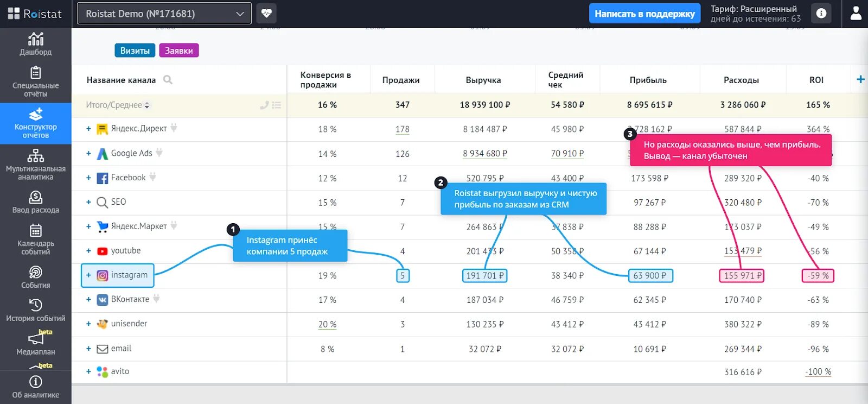Open Ввод расхода section
The width and height of the screenshot is (868, 404).
coord(36,202)
